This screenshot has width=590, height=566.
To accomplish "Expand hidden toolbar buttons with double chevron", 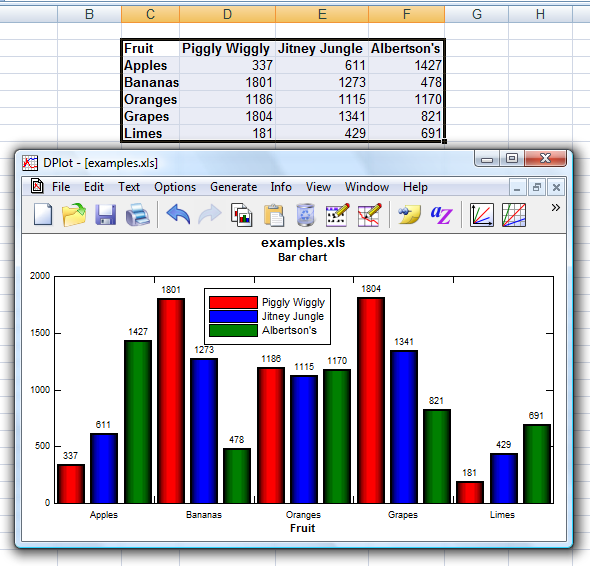I will pos(555,207).
